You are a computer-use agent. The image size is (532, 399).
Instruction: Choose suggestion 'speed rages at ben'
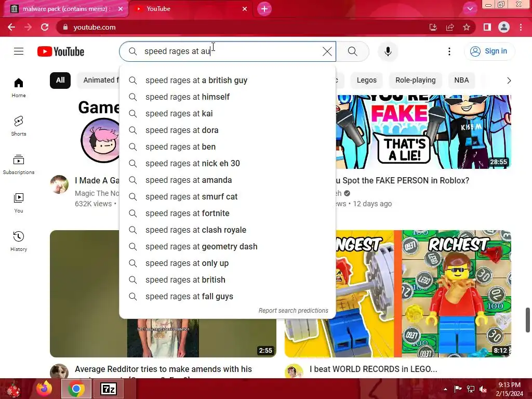[x=228, y=147]
